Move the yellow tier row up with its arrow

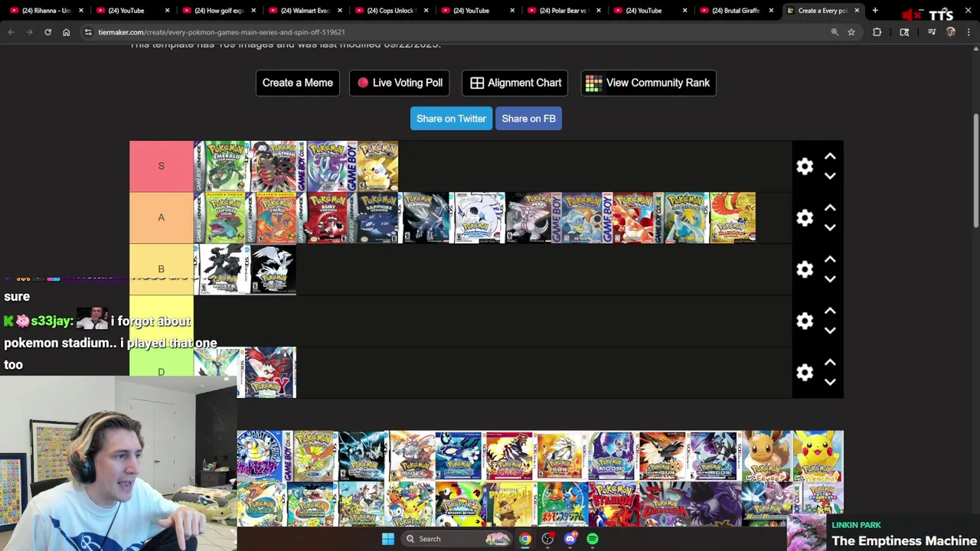(830, 311)
